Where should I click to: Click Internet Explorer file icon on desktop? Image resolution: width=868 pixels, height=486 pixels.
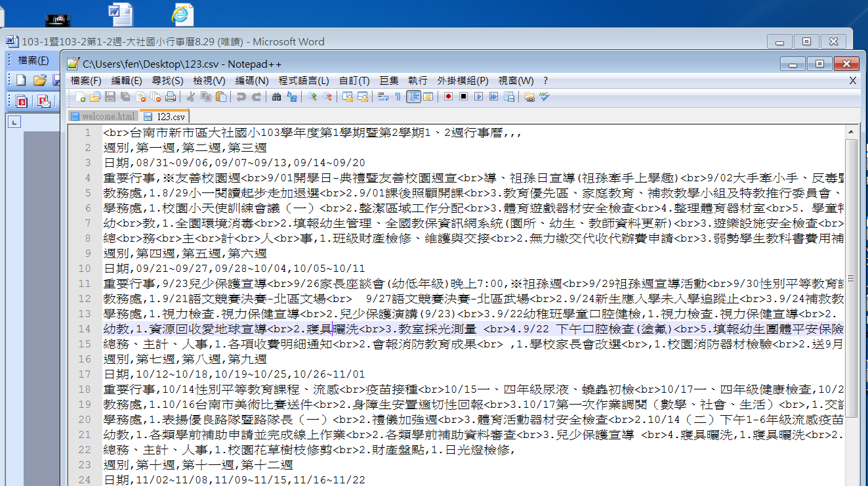[x=182, y=14]
